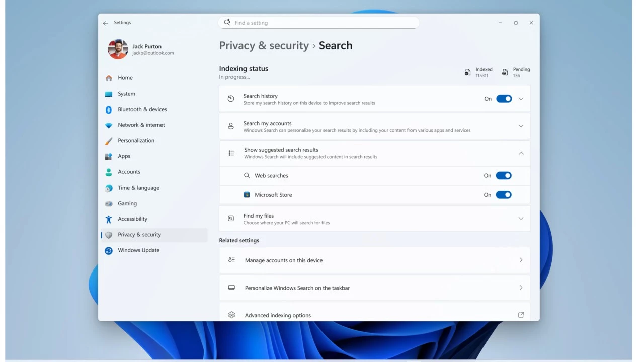This screenshot has width=644, height=362.
Task: Click Find my files row title
Action: coord(259,216)
